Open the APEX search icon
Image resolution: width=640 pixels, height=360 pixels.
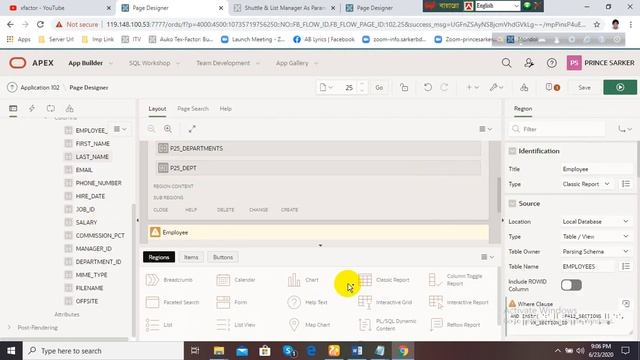tap(506, 63)
